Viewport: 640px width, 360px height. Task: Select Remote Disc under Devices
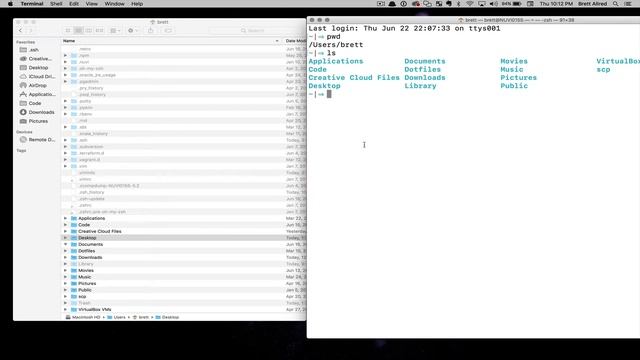(38, 140)
